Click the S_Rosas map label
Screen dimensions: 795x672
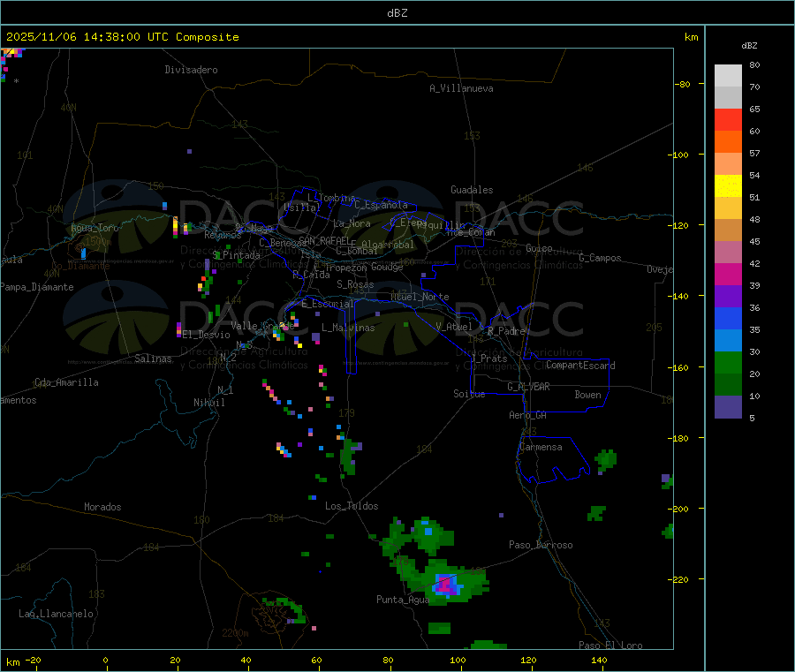(x=355, y=284)
